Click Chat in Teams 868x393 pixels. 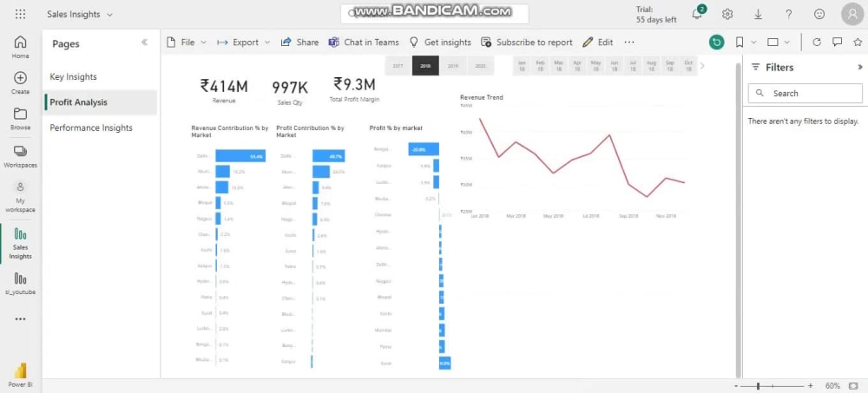click(x=364, y=42)
